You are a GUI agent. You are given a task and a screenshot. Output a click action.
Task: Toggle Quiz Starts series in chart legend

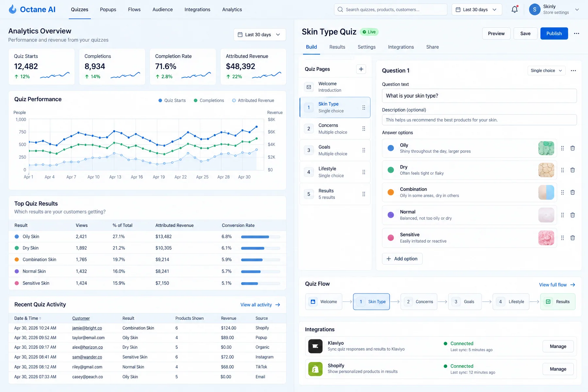pos(172,101)
